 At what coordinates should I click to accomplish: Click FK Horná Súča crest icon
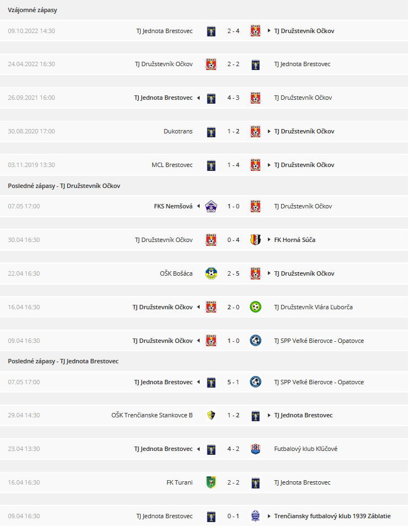(255, 240)
